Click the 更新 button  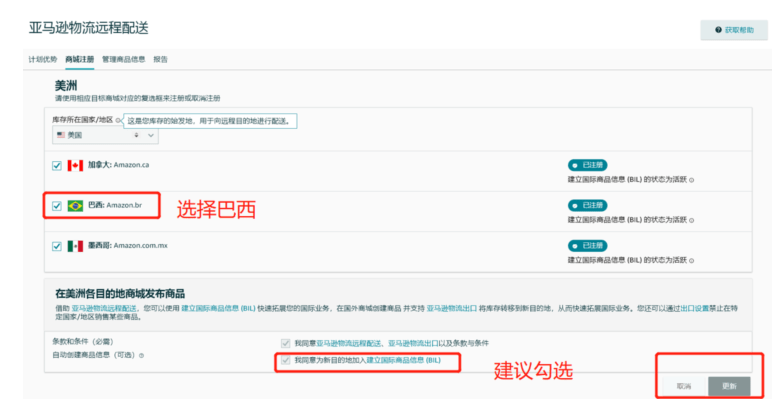pos(729,386)
